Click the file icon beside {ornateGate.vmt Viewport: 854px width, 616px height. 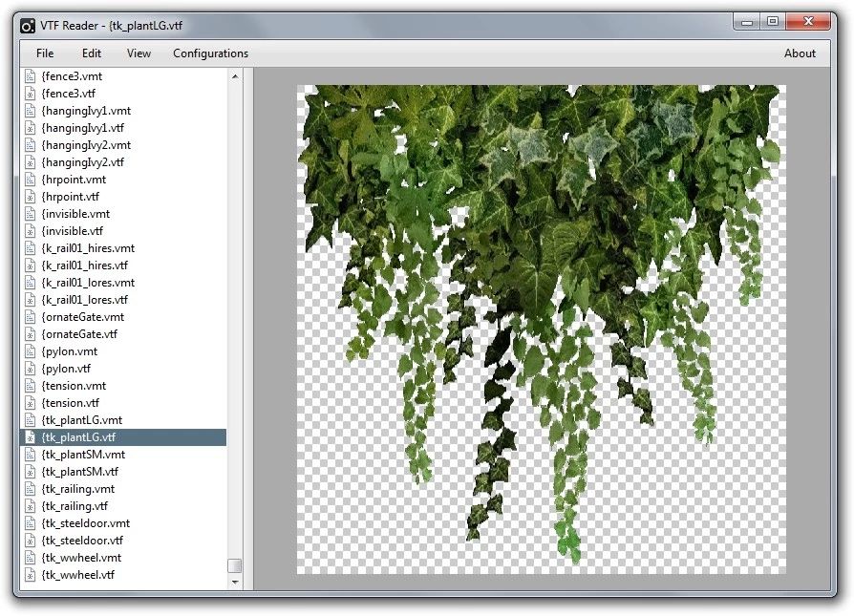(x=32, y=316)
